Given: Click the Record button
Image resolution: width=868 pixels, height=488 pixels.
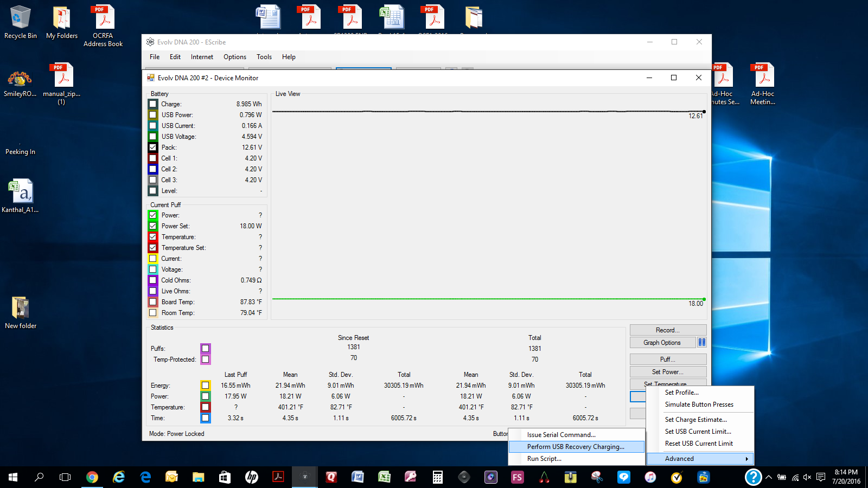Looking at the screenshot, I should point(668,330).
